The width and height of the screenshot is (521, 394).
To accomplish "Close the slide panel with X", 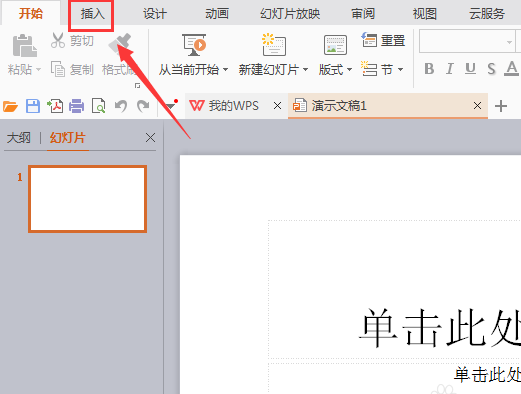I will click(x=150, y=138).
